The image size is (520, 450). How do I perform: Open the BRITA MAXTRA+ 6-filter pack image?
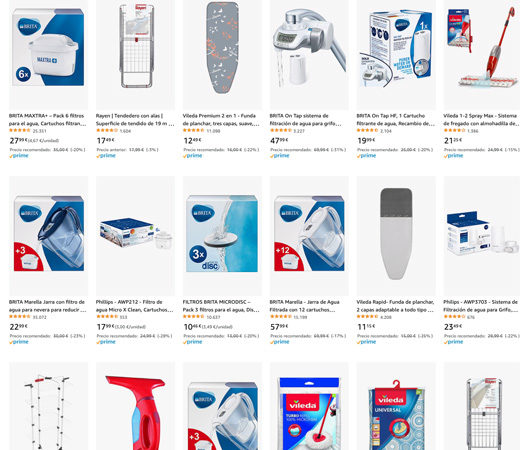[48, 47]
